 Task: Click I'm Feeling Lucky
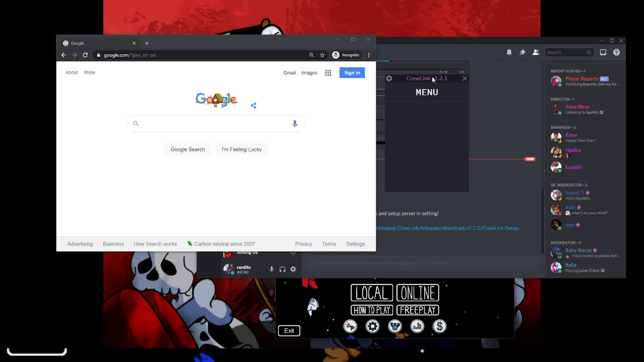click(242, 149)
